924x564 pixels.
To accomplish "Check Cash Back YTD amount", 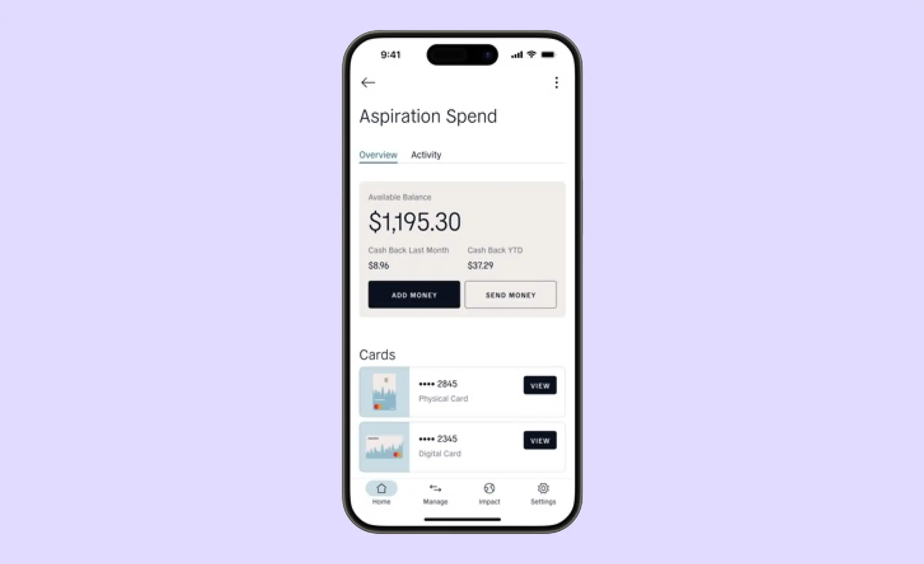I will click(480, 265).
